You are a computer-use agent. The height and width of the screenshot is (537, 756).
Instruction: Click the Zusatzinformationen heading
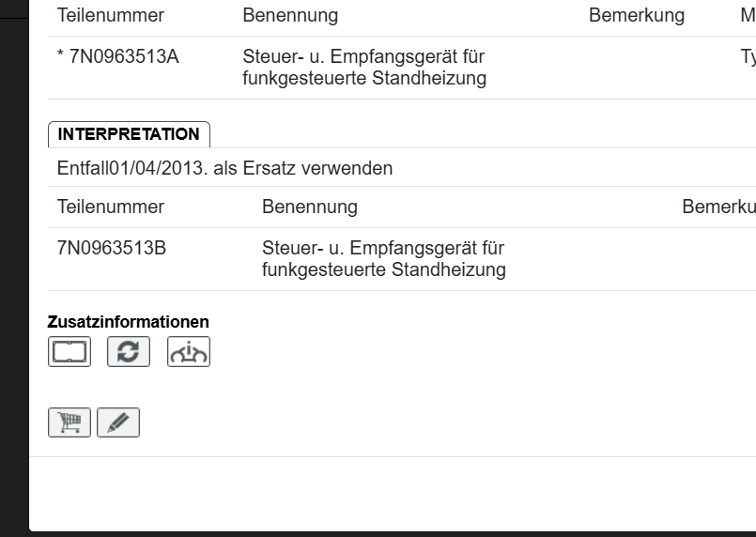click(129, 322)
